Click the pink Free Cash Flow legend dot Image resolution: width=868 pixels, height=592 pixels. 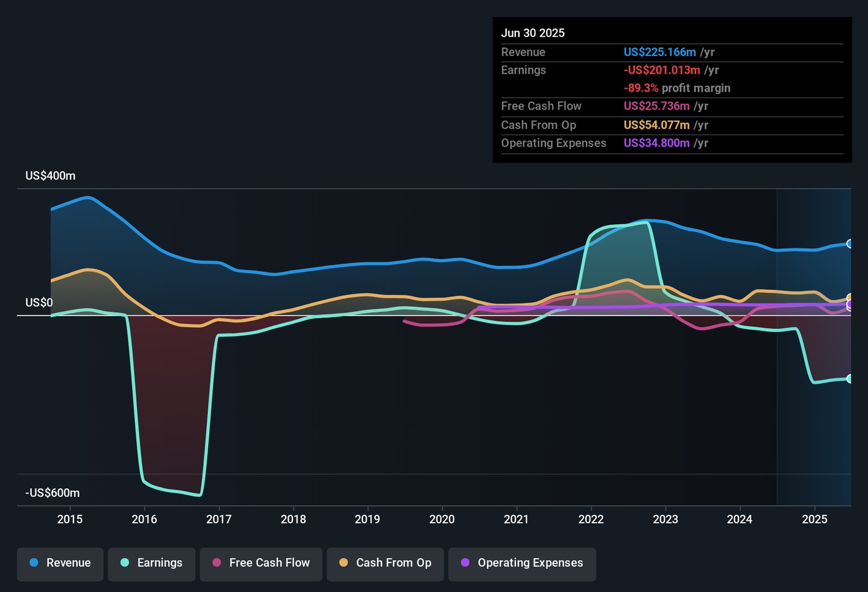coord(217,562)
